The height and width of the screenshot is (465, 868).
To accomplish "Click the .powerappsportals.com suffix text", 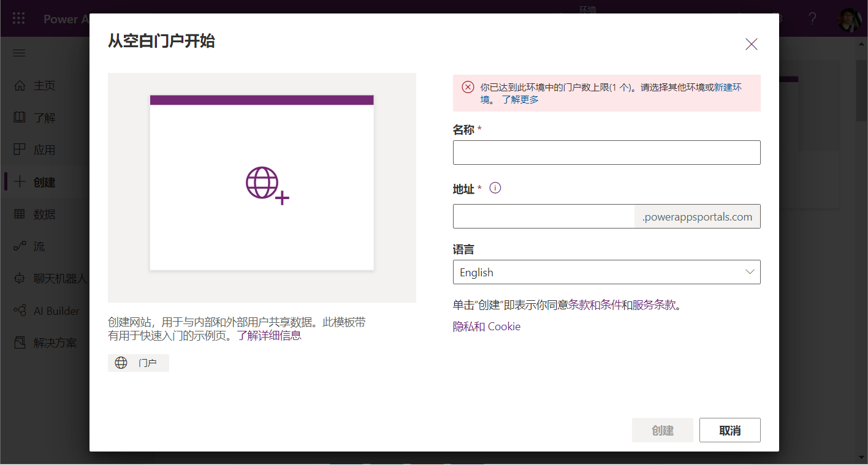I will [x=698, y=217].
